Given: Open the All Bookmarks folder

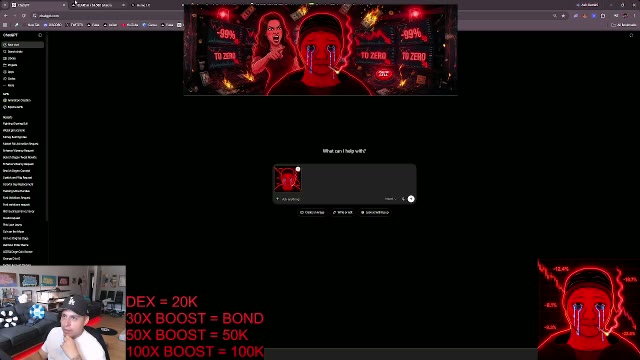Looking at the screenshot, I should coord(623,25).
